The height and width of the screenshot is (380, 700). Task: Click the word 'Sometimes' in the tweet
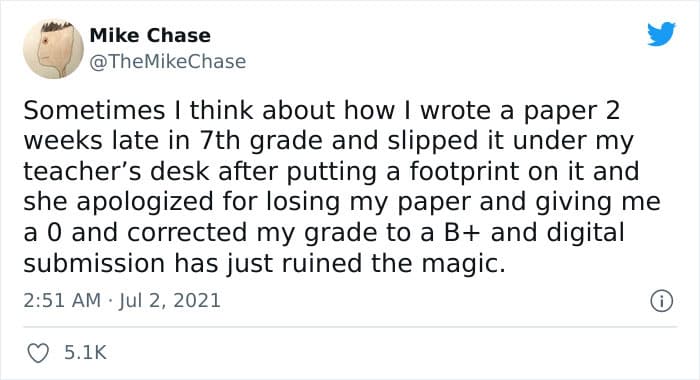pyautogui.click(x=94, y=110)
